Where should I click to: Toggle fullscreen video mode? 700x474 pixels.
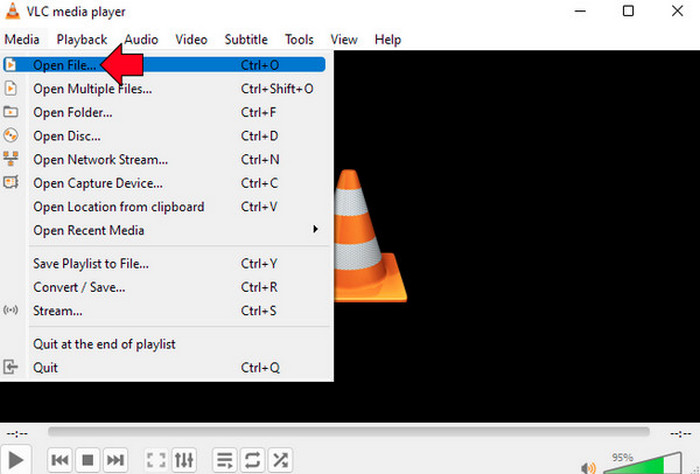[156, 460]
